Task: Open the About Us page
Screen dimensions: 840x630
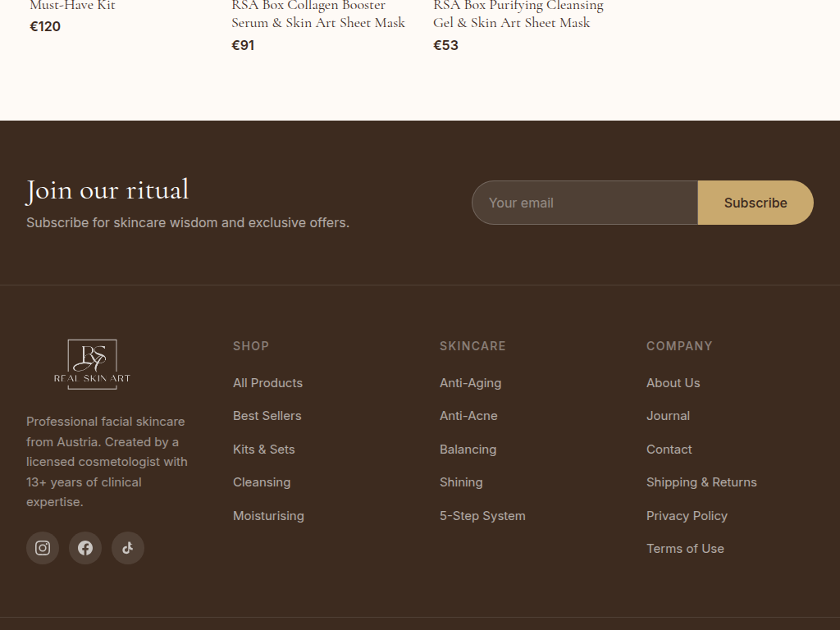Action: pos(673,383)
